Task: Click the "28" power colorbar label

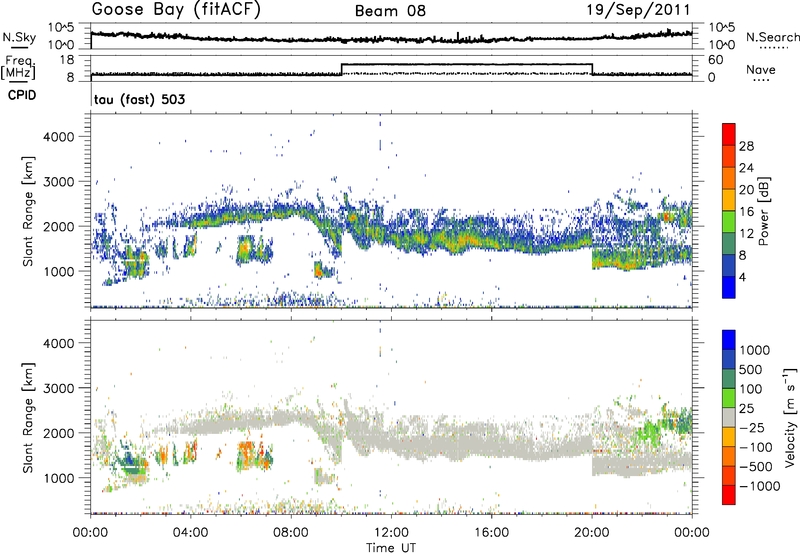Action: (x=746, y=146)
